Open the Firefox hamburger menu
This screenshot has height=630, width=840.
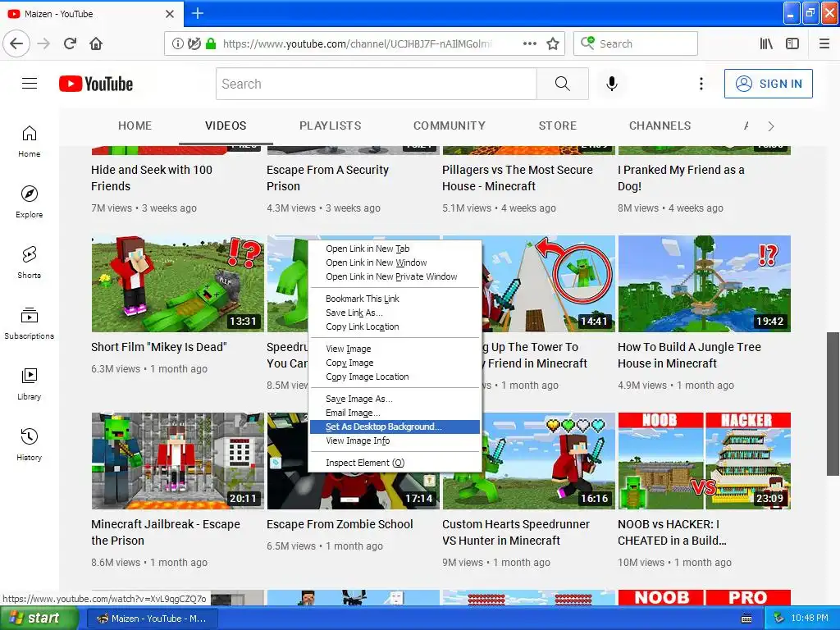tap(824, 44)
